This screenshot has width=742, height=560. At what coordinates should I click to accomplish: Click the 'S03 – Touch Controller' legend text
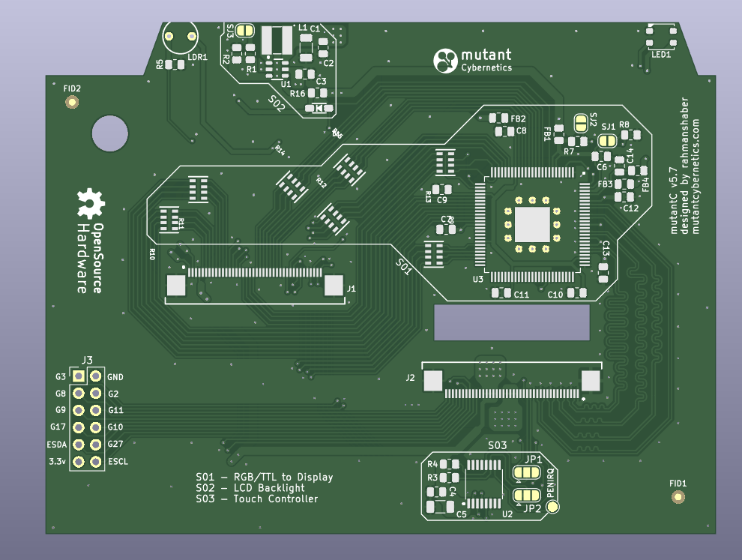point(257,499)
